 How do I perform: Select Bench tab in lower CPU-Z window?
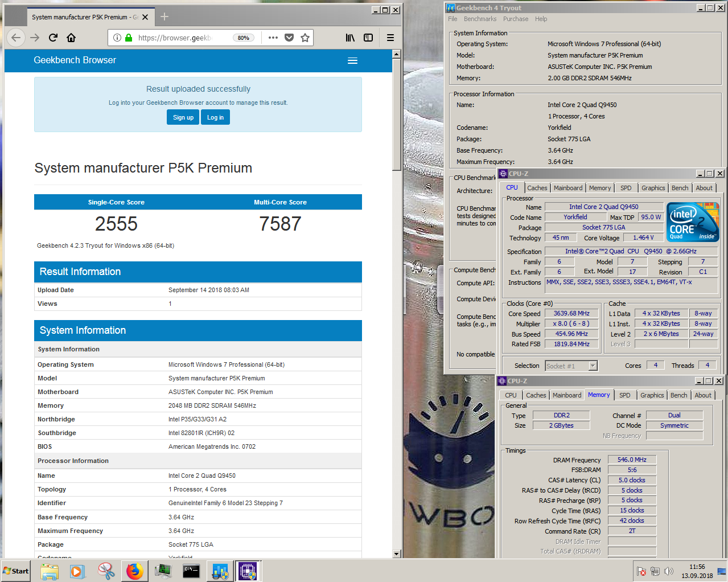[678, 395]
